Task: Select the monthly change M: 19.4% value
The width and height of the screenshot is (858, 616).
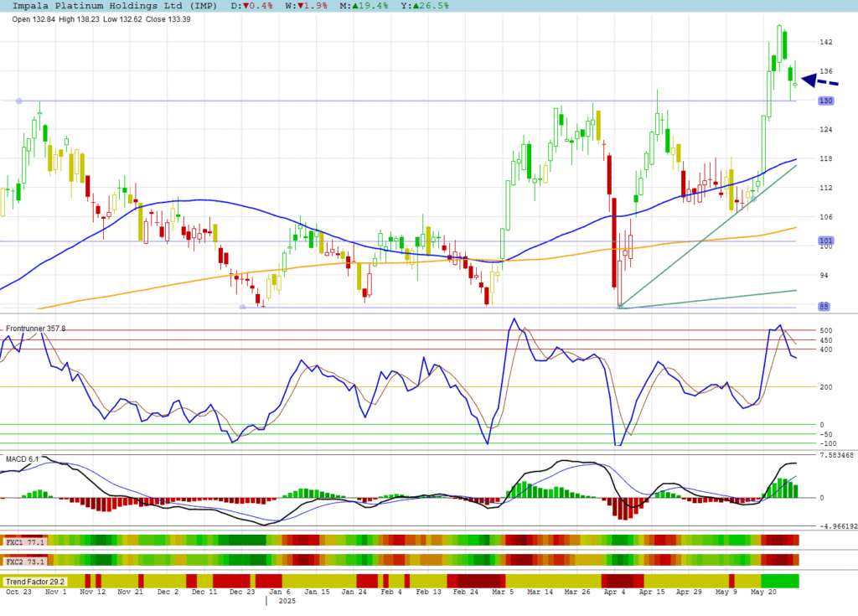Action: point(364,6)
